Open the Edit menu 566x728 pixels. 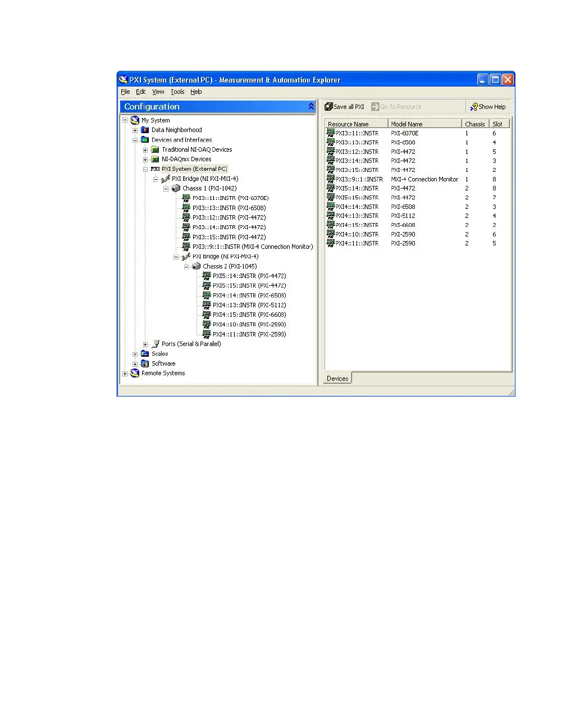[x=141, y=92]
